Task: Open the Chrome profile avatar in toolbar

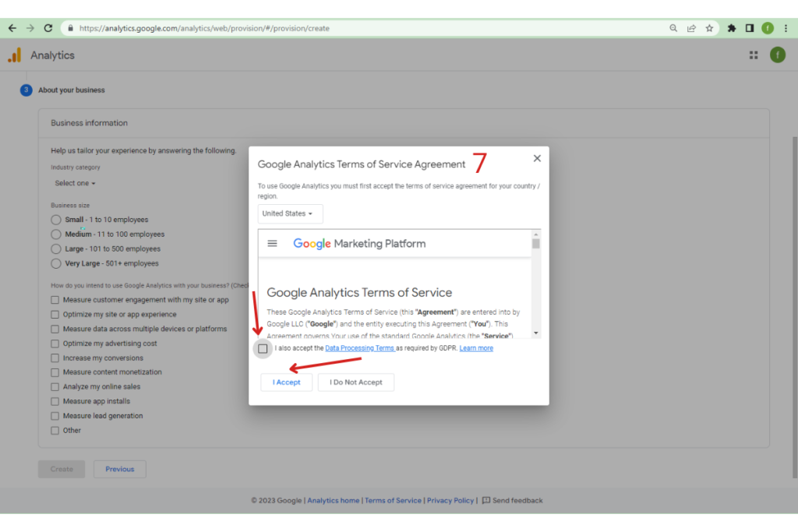Action: [x=768, y=28]
